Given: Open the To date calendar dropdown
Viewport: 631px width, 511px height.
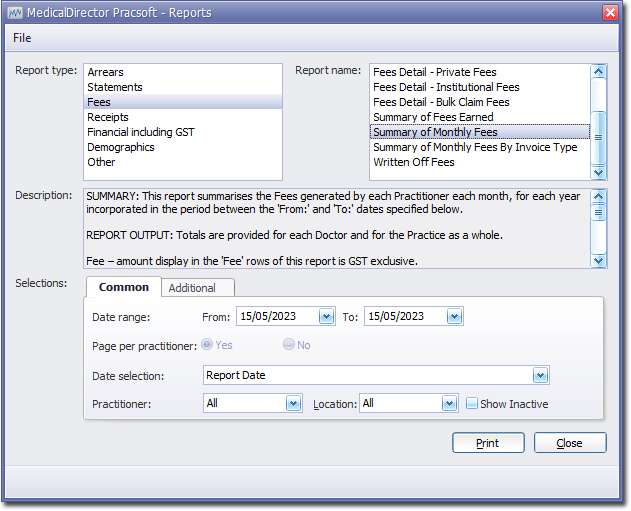Looking at the screenshot, I should pyautogui.click(x=454, y=317).
